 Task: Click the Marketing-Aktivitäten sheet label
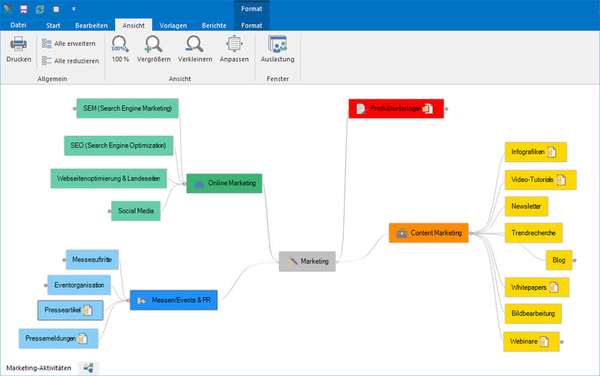39,368
